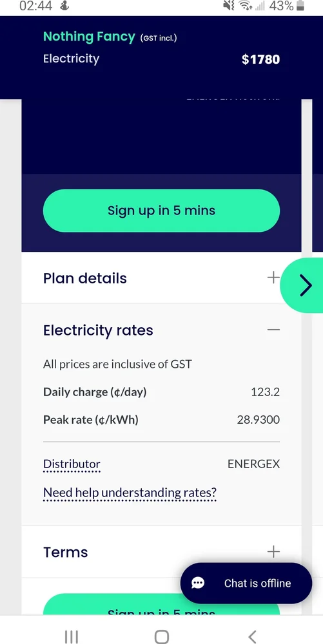Select the Terms heading
This screenshot has height=644, width=323.
click(x=65, y=552)
